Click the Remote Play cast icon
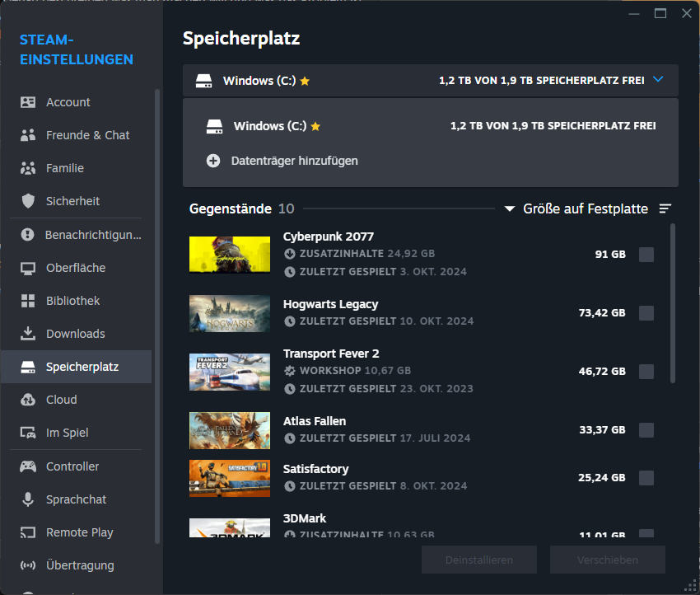The width and height of the screenshot is (700, 595). pos(28,532)
